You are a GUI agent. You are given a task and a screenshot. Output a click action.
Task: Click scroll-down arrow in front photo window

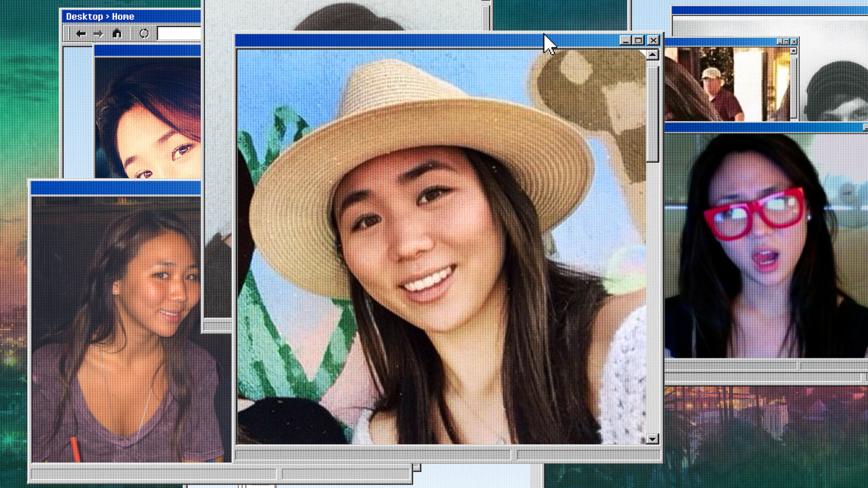pos(652,439)
